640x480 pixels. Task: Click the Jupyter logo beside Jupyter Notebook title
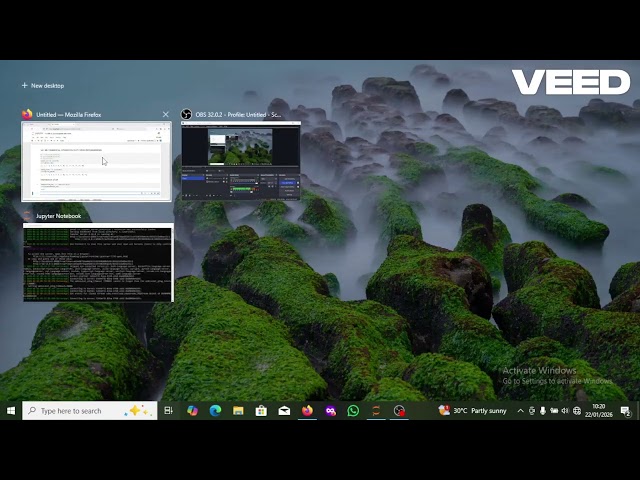(27, 216)
